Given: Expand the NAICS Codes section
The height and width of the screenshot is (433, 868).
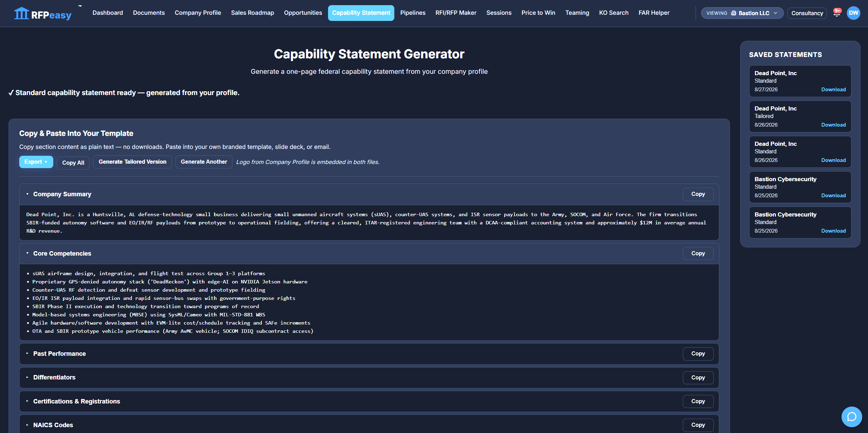Looking at the screenshot, I should pyautogui.click(x=27, y=425).
